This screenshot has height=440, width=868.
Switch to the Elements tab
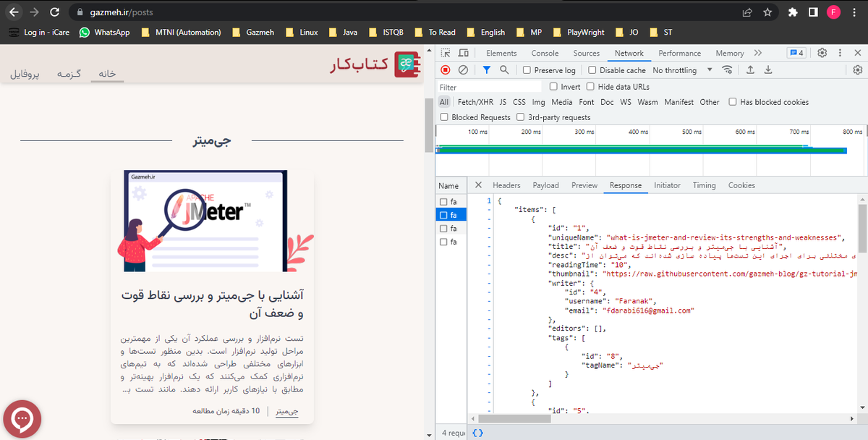501,53
